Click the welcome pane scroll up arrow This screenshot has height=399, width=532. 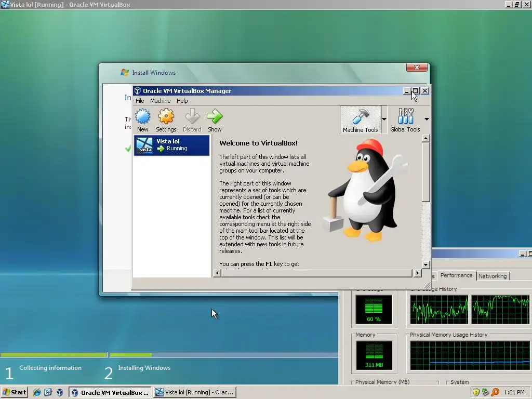(x=426, y=138)
